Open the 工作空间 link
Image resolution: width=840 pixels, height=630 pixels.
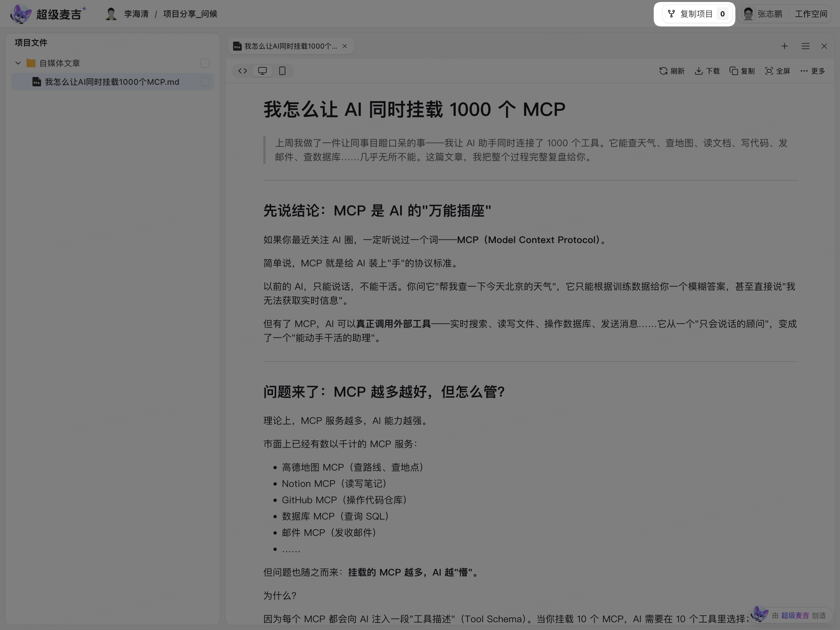[x=811, y=14]
